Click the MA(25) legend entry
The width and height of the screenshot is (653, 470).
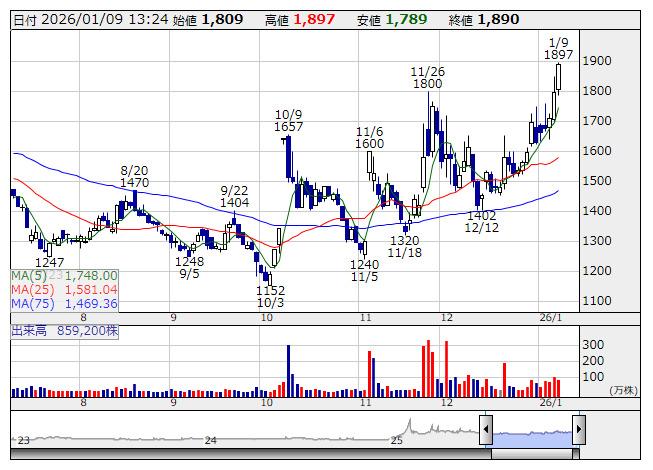click(64, 289)
